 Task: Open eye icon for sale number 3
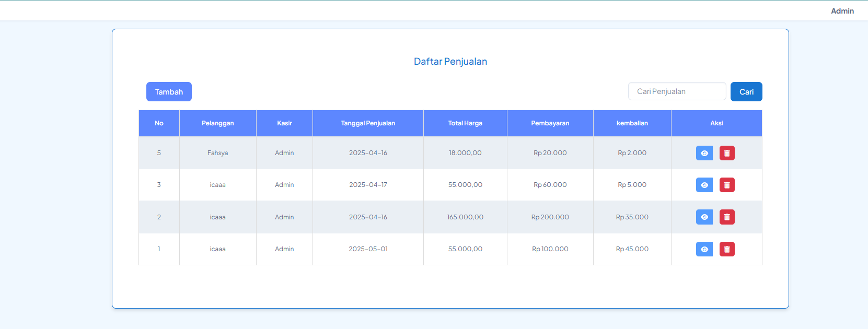[x=704, y=185]
